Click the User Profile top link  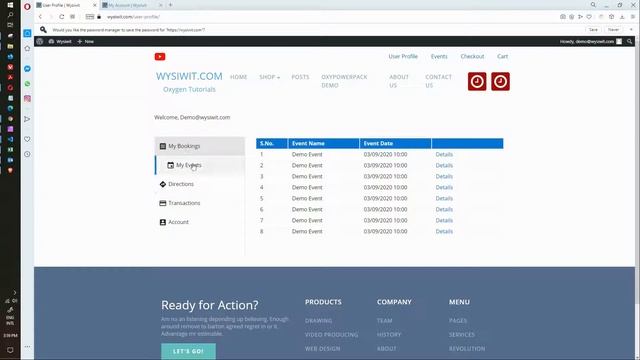point(403,56)
